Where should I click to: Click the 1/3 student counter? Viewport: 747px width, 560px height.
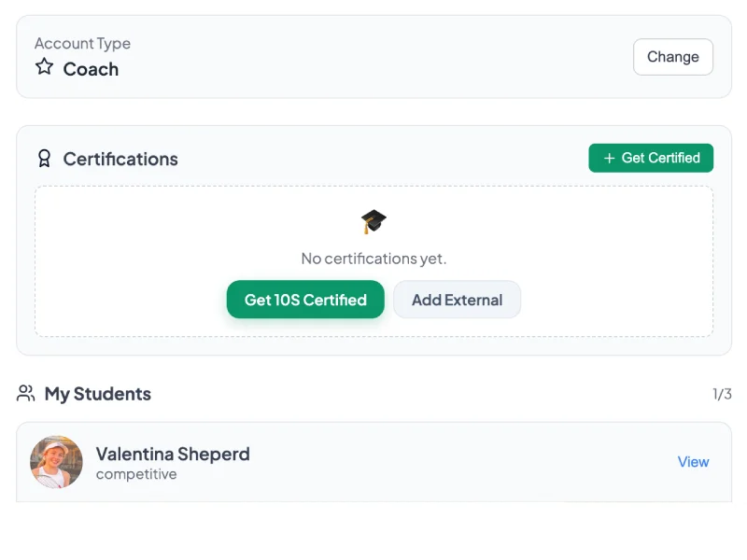722,394
